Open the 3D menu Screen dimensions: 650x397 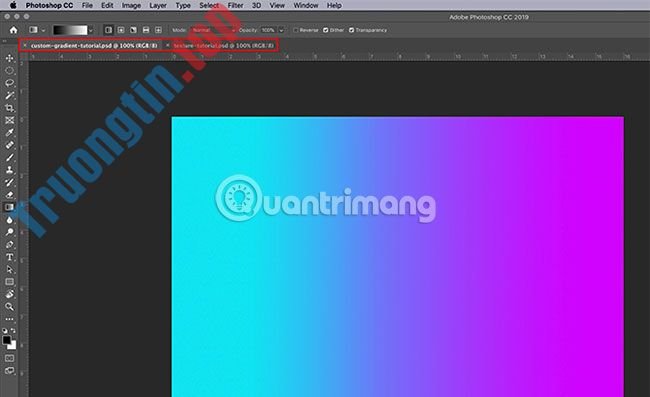[257, 5]
